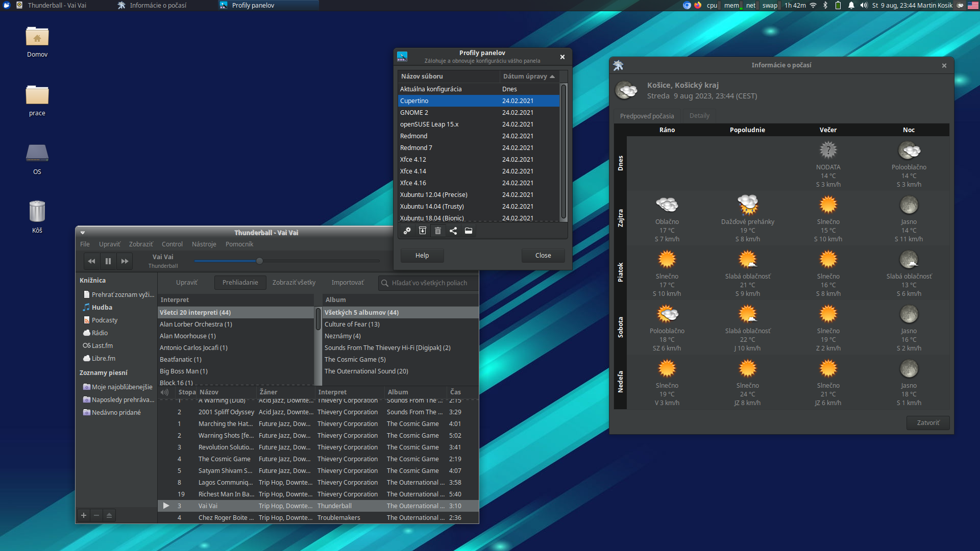Image resolution: width=980 pixels, height=551 pixels.
Task: Select Libre.fm in the sidebar
Action: (x=104, y=358)
